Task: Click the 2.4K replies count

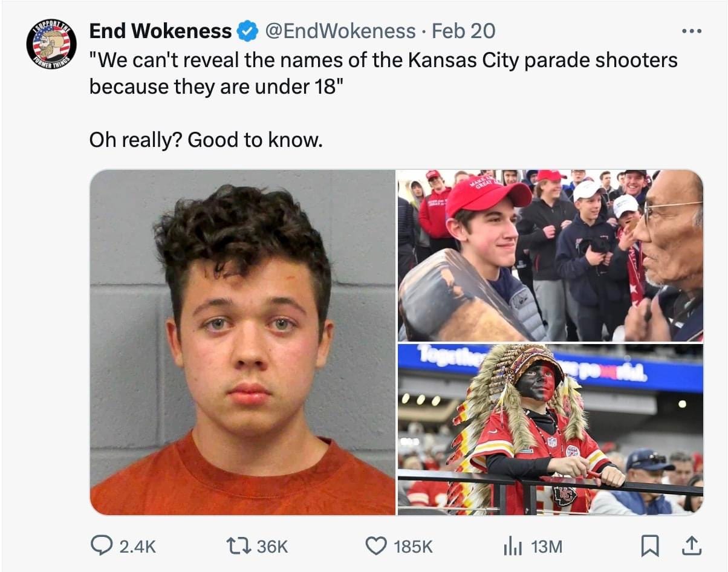Action: tap(138, 547)
